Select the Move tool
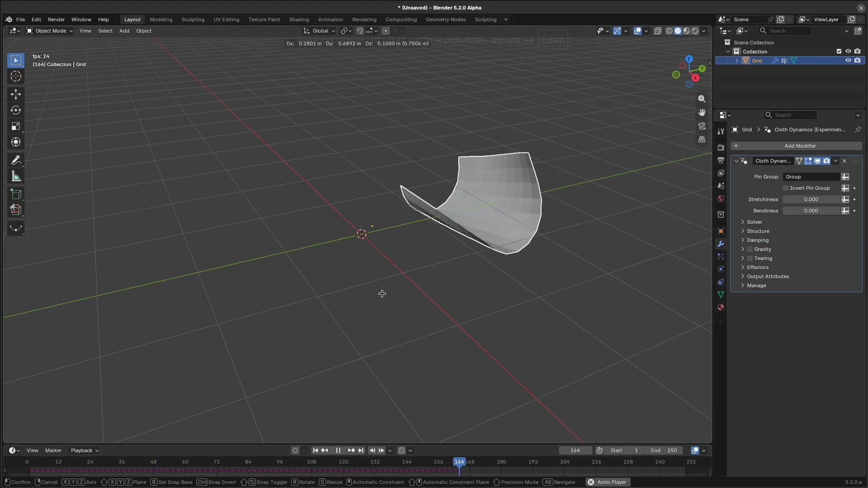This screenshot has width=868, height=488. point(16,94)
